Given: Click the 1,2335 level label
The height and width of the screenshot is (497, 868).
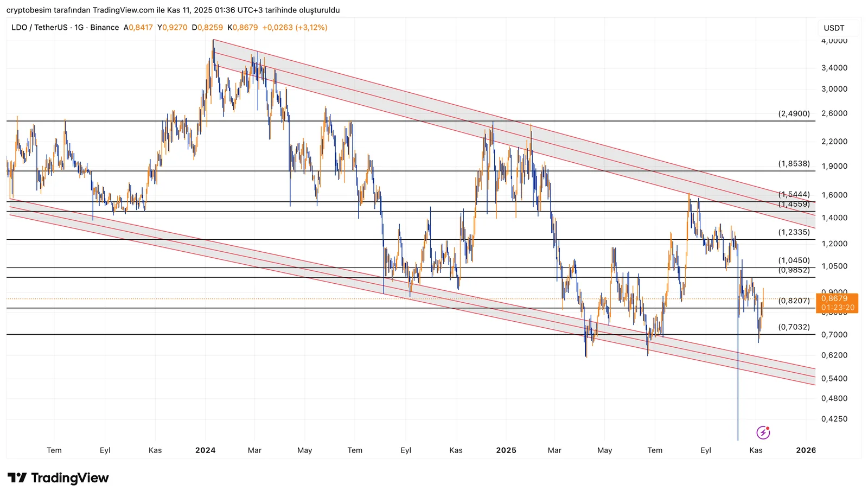Looking at the screenshot, I should (794, 232).
